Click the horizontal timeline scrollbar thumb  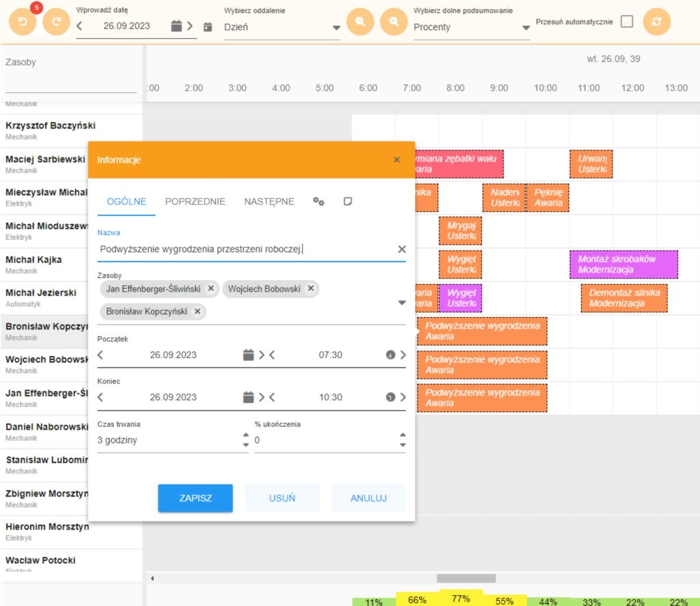coord(466,578)
